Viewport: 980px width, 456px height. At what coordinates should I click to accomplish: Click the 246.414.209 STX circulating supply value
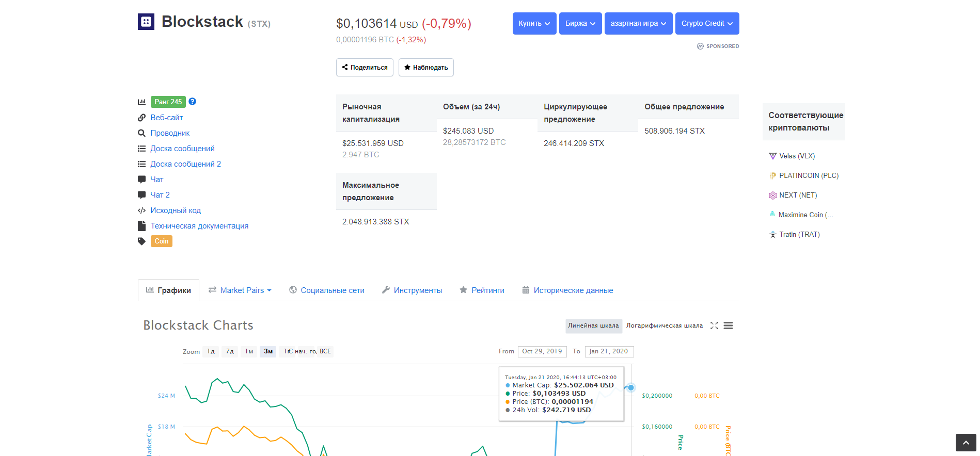(574, 143)
